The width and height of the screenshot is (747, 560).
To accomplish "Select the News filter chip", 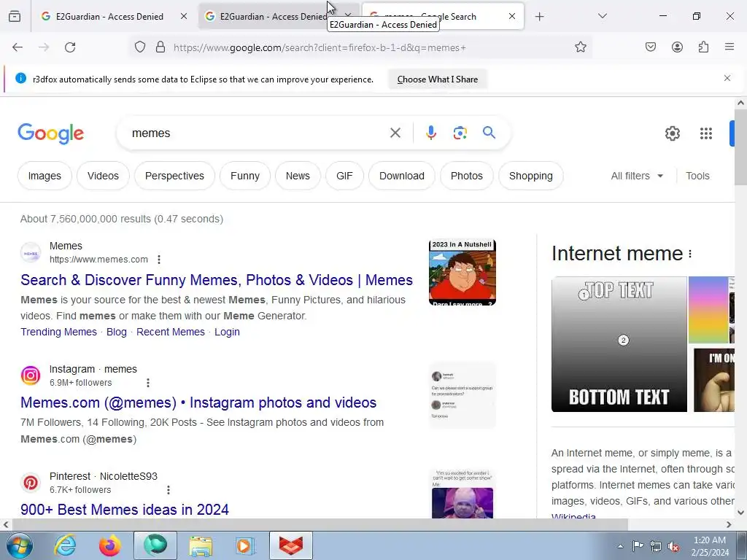I will point(298,176).
